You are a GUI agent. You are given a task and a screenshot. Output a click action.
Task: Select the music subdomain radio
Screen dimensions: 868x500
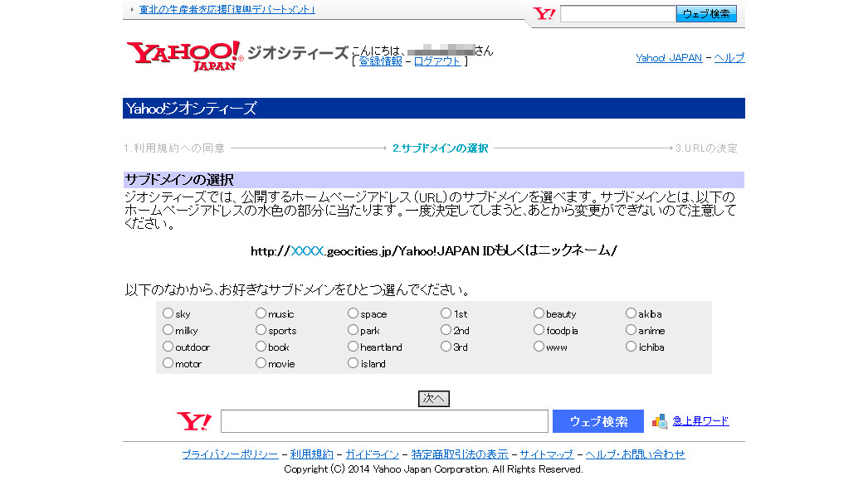(x=261, y=313)
